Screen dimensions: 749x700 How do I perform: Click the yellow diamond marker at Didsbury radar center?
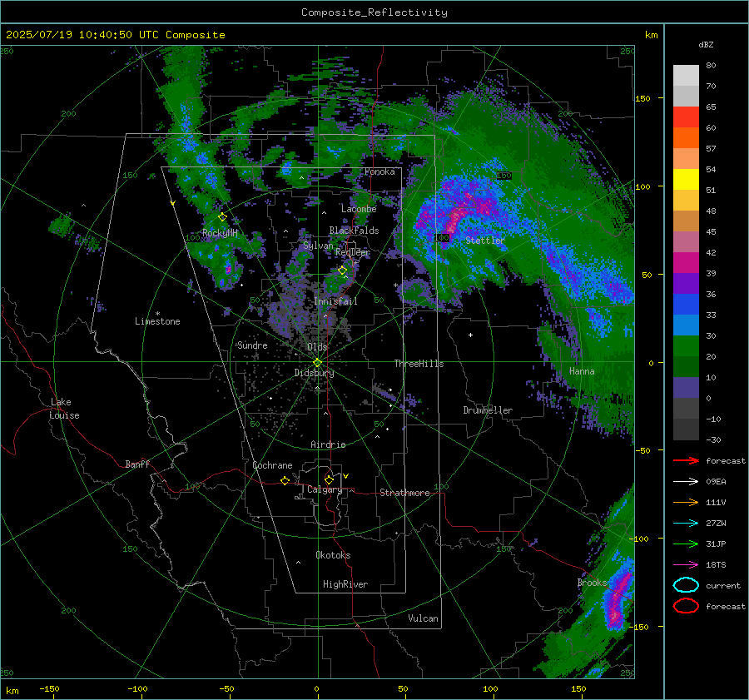(x=318, y=363)
